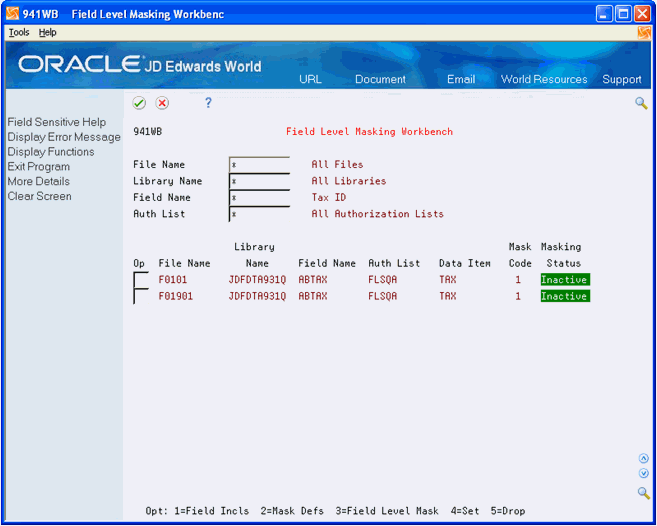Click FLSQA in the F0101 row
Image resolution: width=657 pixels, height=526 pixels.
(383, 280)
